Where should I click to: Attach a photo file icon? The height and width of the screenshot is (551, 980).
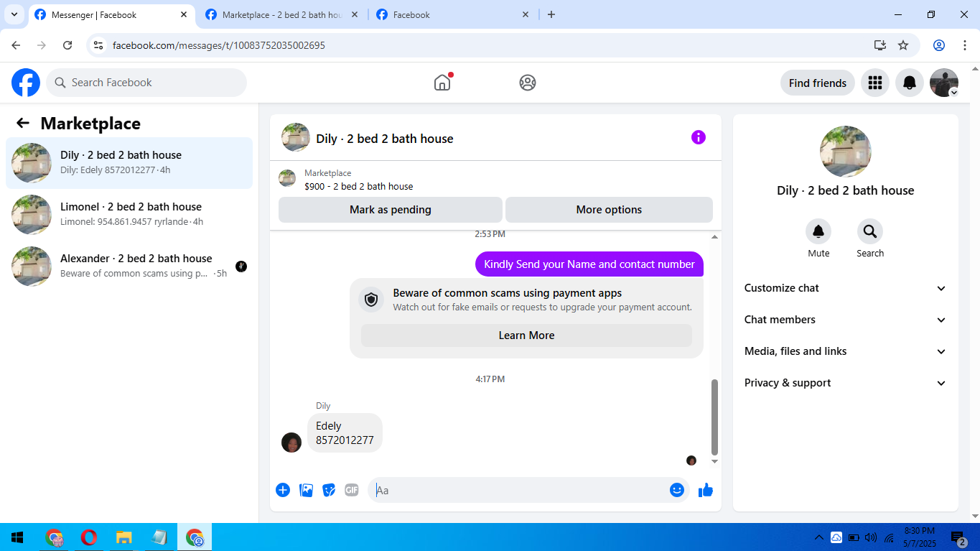click(306, 490)
